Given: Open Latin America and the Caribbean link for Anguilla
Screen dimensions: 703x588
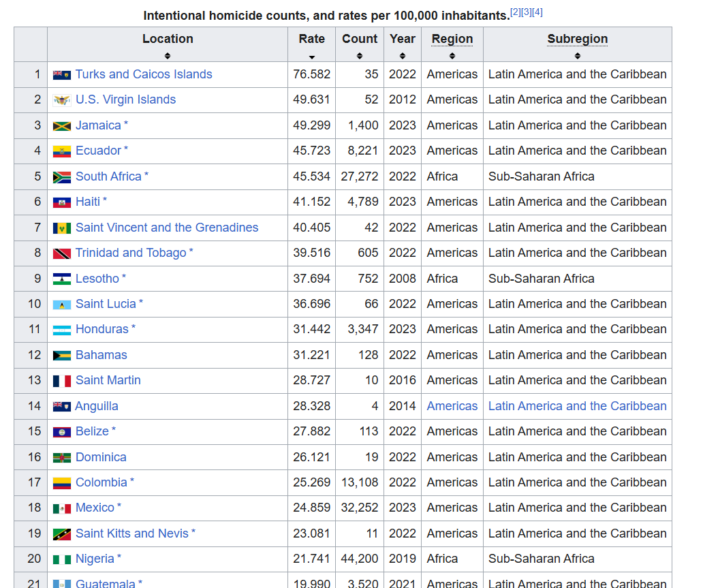Looking at the screenshot, I should click(x=577, y=406).
